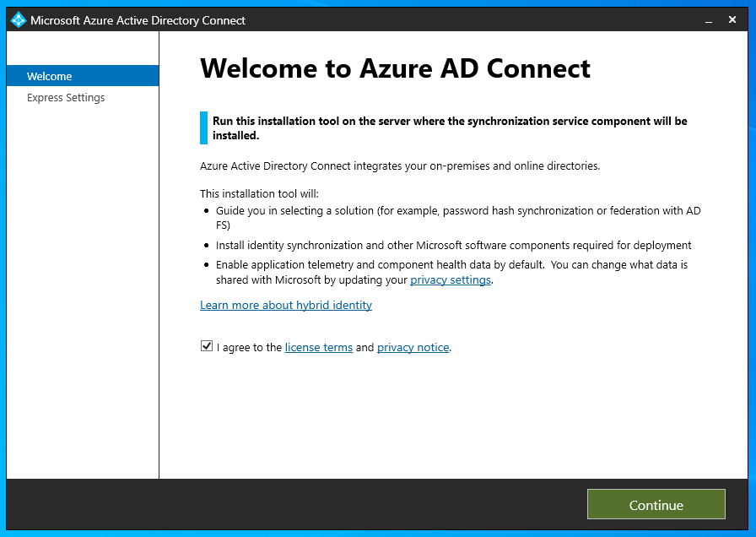Open the privacy settings link
756x537 pixels.
click(x=451, y=279)
